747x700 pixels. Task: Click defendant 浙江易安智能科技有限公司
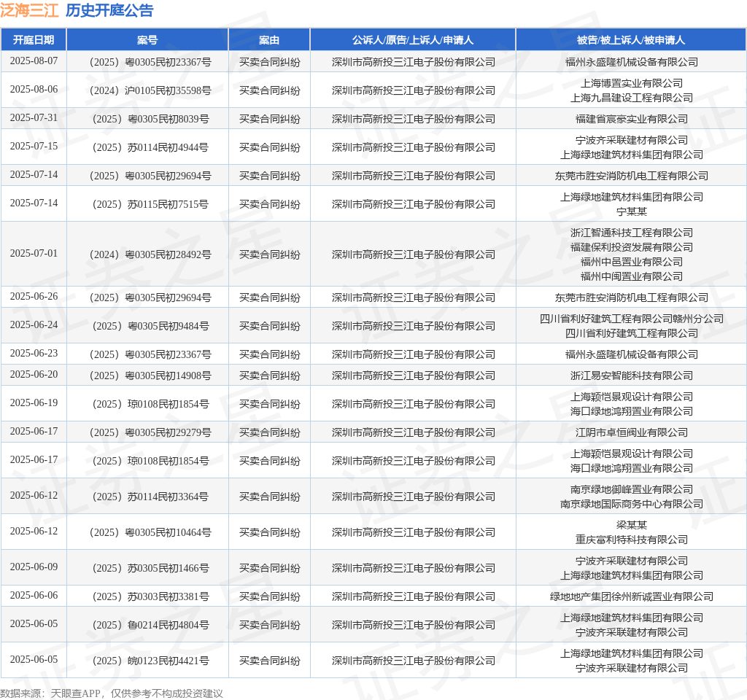632,376
